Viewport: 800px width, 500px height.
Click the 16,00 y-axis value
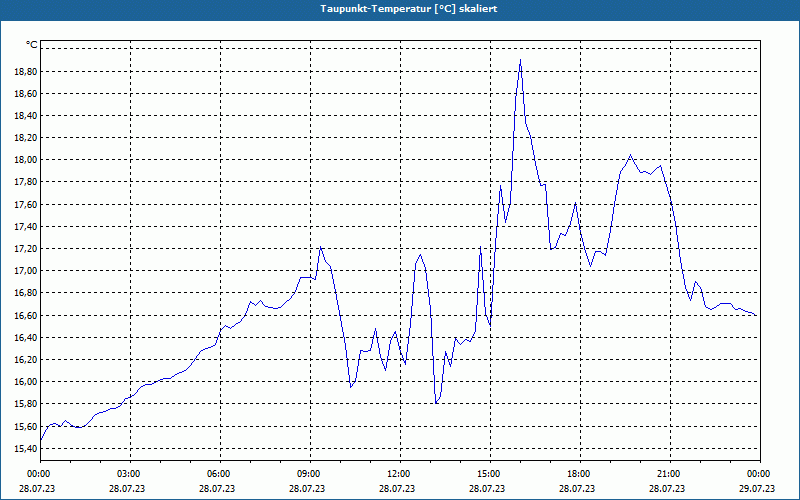(27, 382)
